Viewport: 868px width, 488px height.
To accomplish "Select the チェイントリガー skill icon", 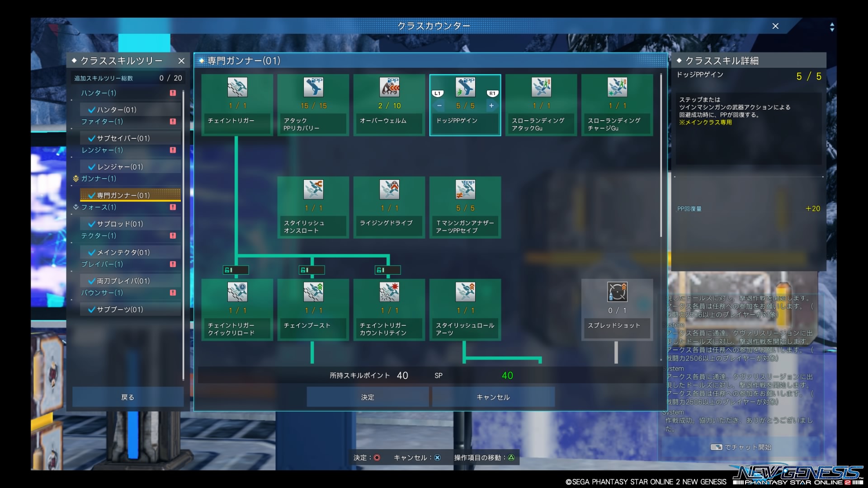I will coord(237,87).
